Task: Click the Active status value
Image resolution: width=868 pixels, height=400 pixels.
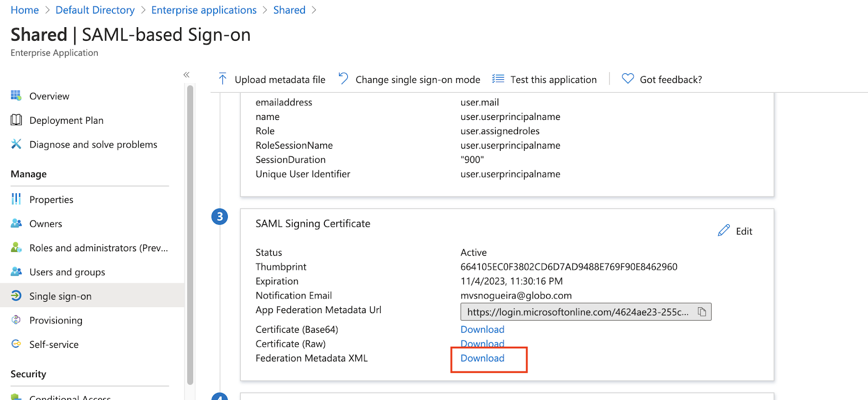Action: (474, 252)
